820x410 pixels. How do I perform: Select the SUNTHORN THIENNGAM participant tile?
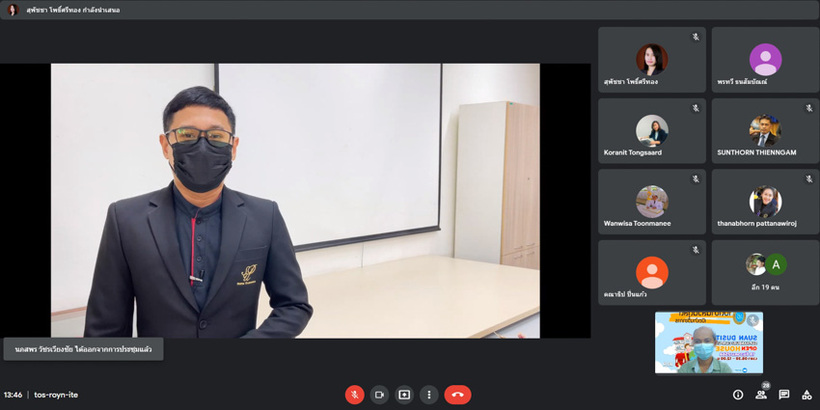click(765, 131)
